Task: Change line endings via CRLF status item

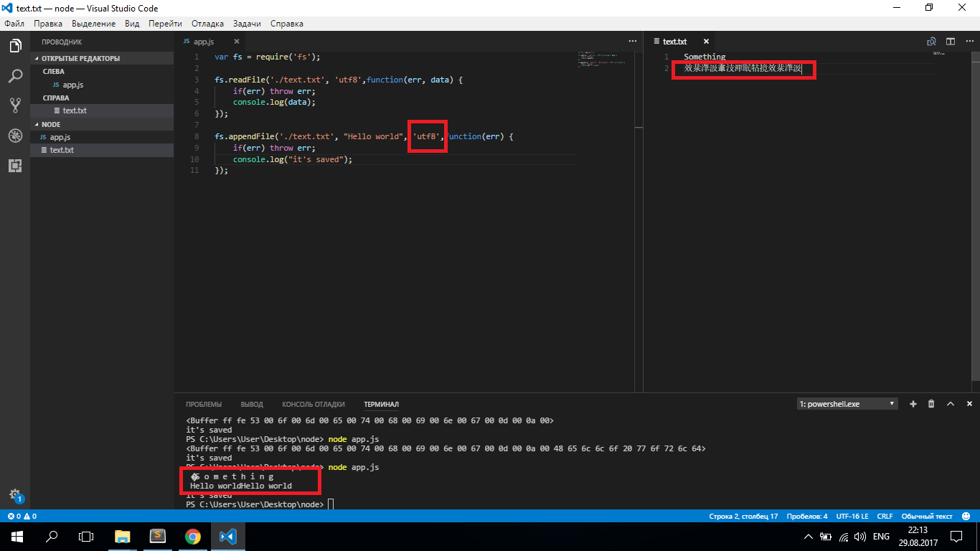Action: 885,516
